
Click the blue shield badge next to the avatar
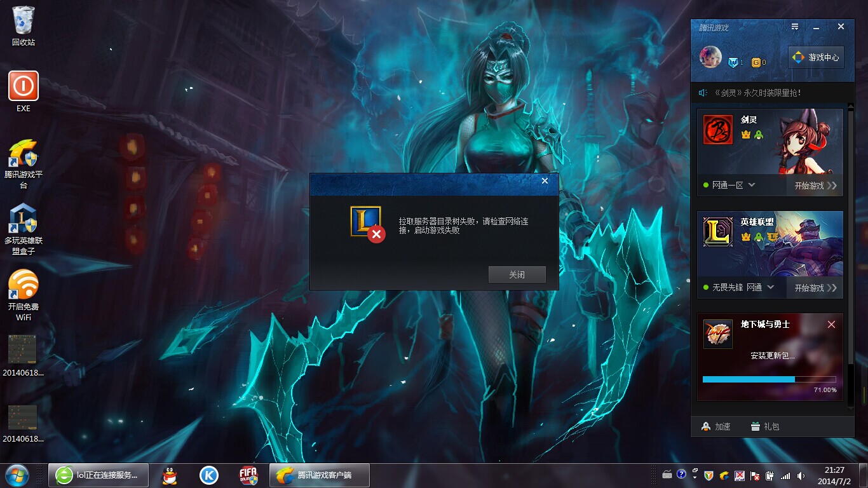[x=733, y=62]
